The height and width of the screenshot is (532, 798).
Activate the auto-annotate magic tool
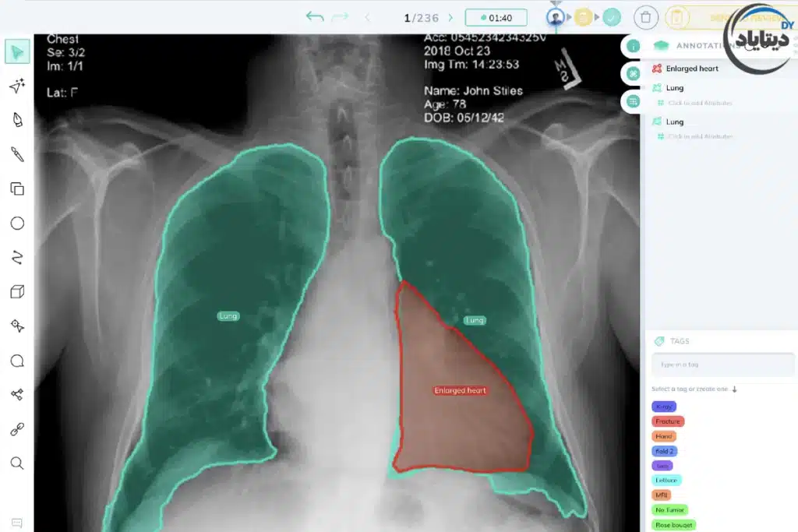(x=17, y=86)
